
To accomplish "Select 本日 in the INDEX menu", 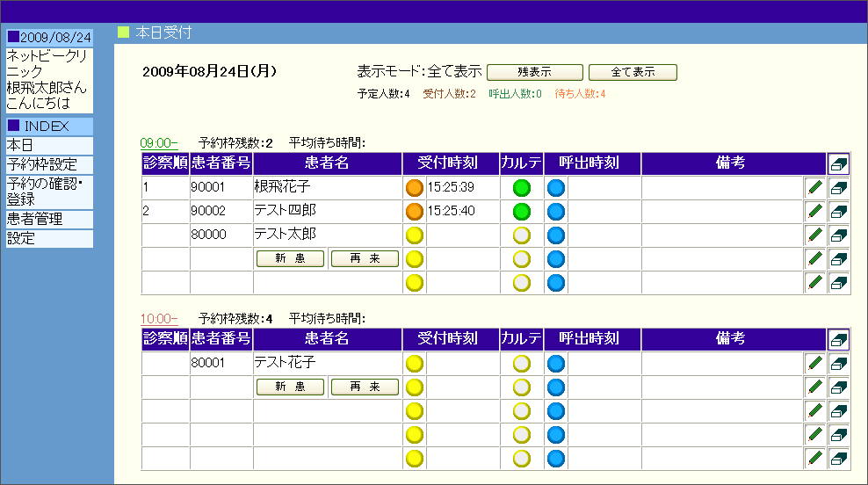I will [x=48, y=145].
